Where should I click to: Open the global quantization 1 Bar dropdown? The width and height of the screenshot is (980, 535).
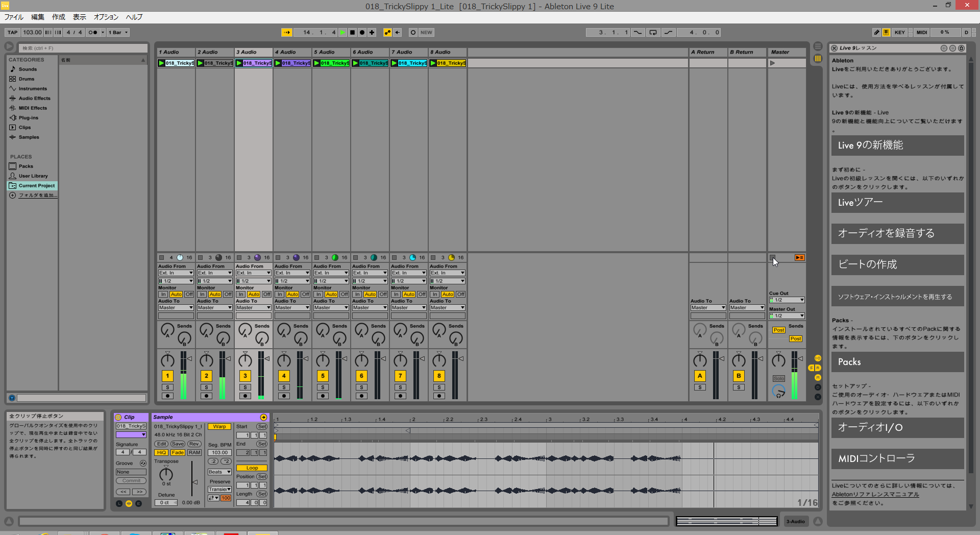(118, 32)
